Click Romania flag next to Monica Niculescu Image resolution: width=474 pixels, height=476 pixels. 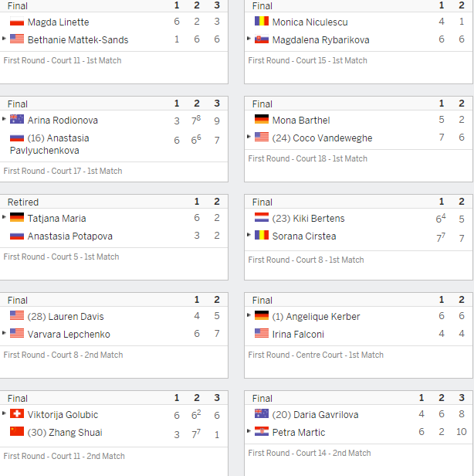262,22
